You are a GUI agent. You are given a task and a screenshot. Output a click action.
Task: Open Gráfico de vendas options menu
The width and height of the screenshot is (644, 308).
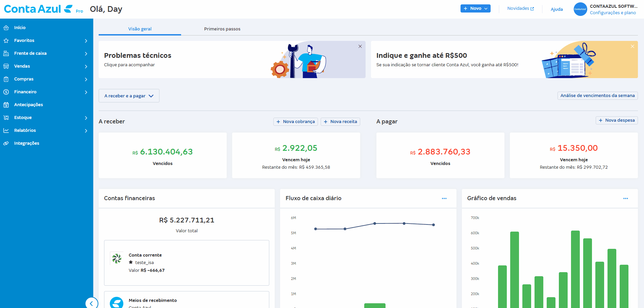click(x=625, y=198)
